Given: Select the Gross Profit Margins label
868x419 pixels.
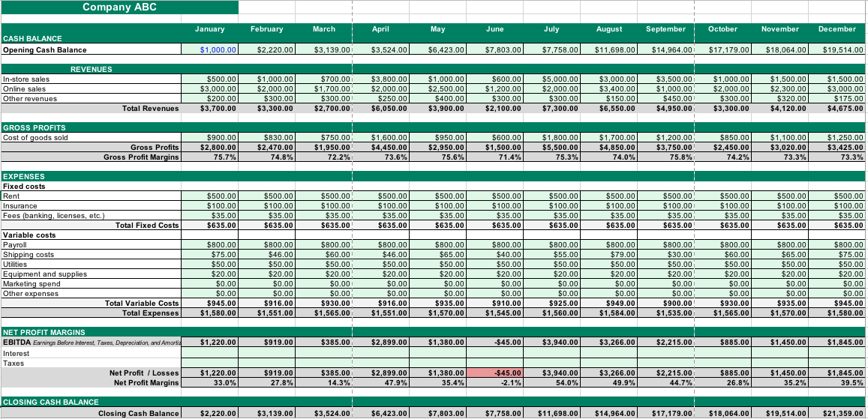Looking at the screenshot, I should pyautogui.click(x=141, y=157).
